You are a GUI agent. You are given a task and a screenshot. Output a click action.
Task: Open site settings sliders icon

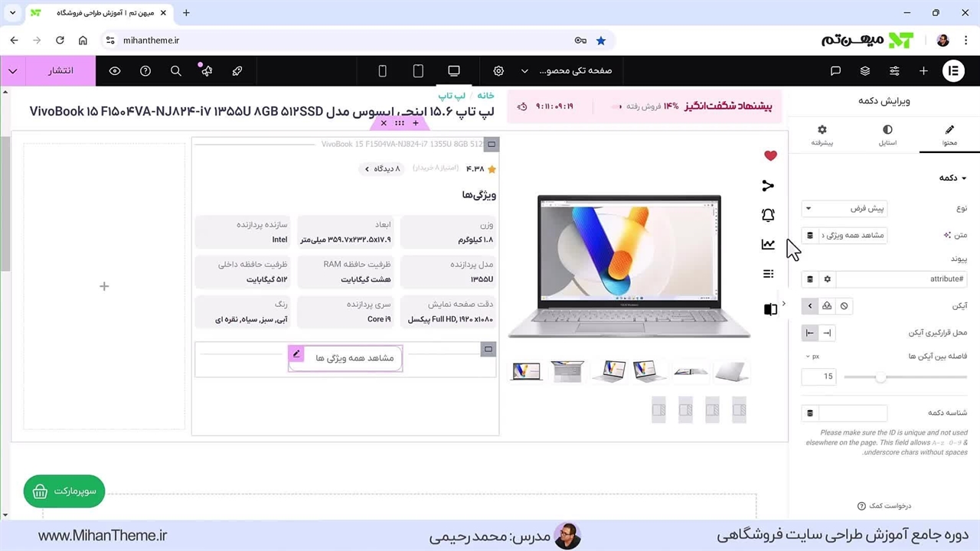coord(894,70)
